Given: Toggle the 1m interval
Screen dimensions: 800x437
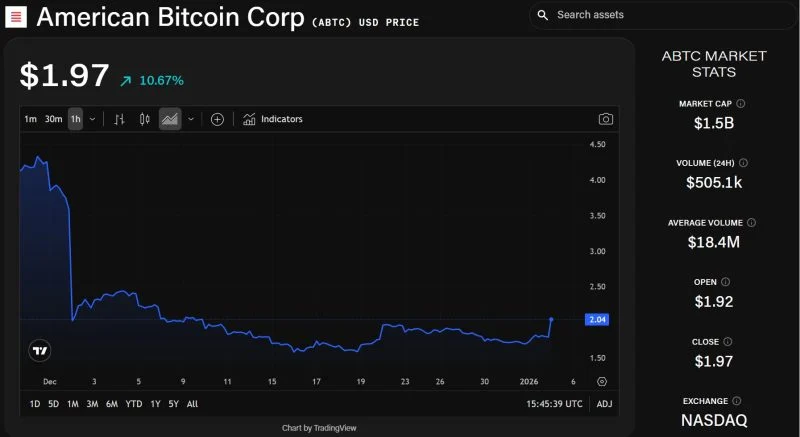Looking at the screenshot, I should click(30, 119).
